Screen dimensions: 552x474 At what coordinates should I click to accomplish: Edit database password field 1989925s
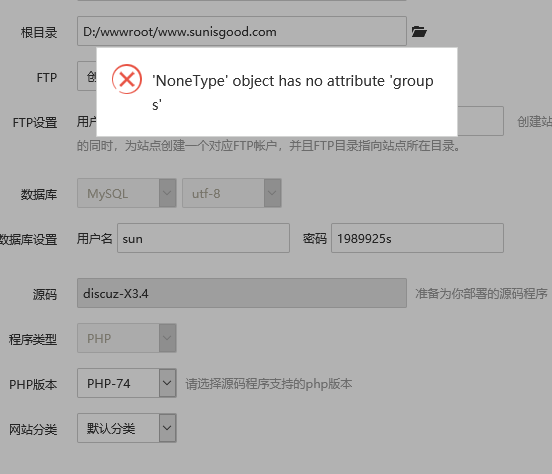[417, 238]
